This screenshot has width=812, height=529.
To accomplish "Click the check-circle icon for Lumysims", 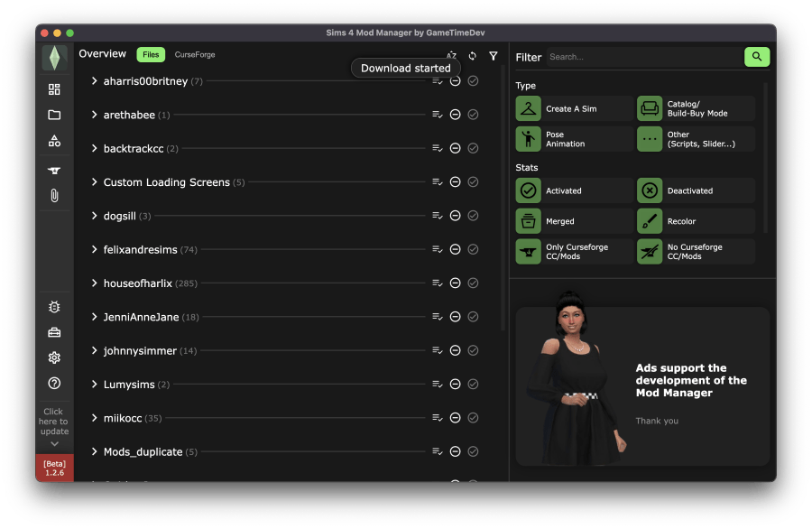I will 473,384.
